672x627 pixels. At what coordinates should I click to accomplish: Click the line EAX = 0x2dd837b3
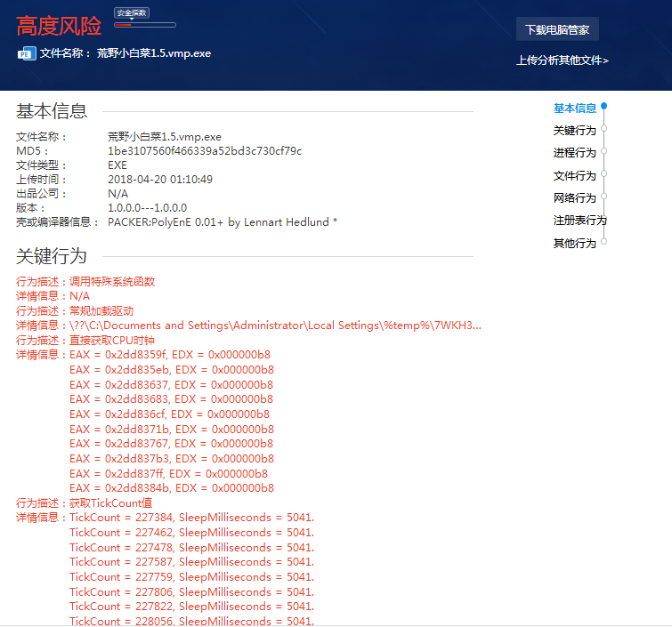[172, 459]
